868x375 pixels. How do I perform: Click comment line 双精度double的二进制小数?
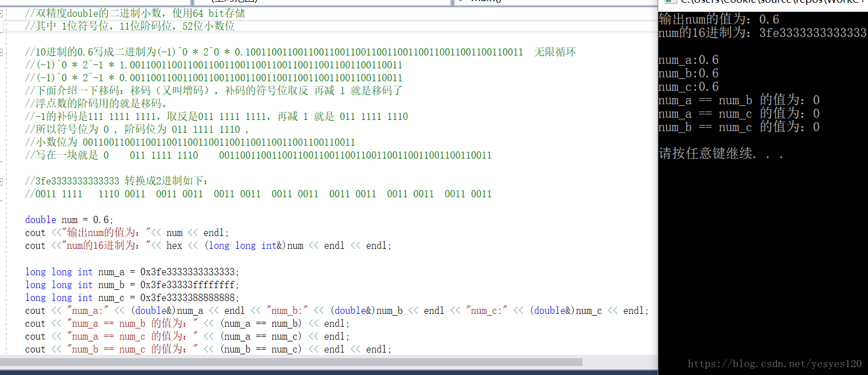135,13
